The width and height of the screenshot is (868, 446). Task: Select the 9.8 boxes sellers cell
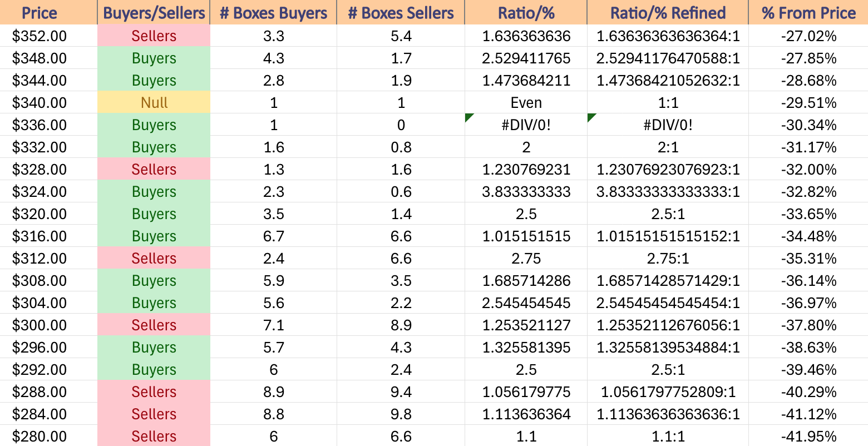click(x=401, y=414)
